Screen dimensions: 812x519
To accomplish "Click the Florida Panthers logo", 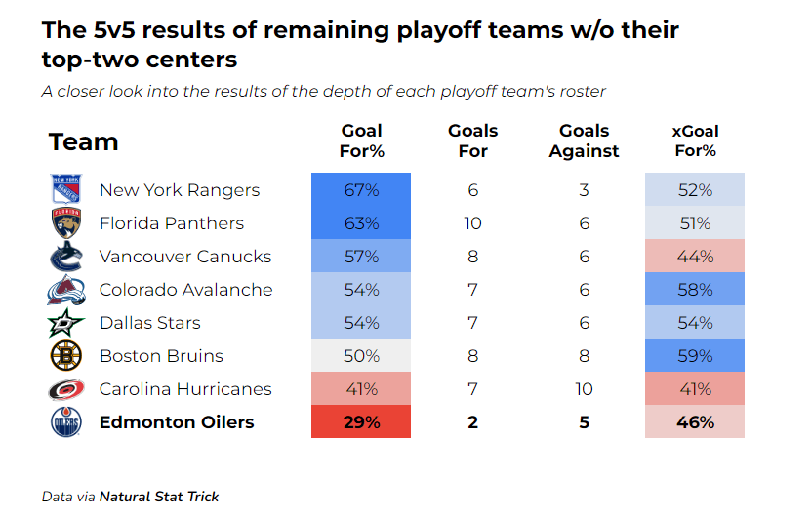I will [65, 223].
